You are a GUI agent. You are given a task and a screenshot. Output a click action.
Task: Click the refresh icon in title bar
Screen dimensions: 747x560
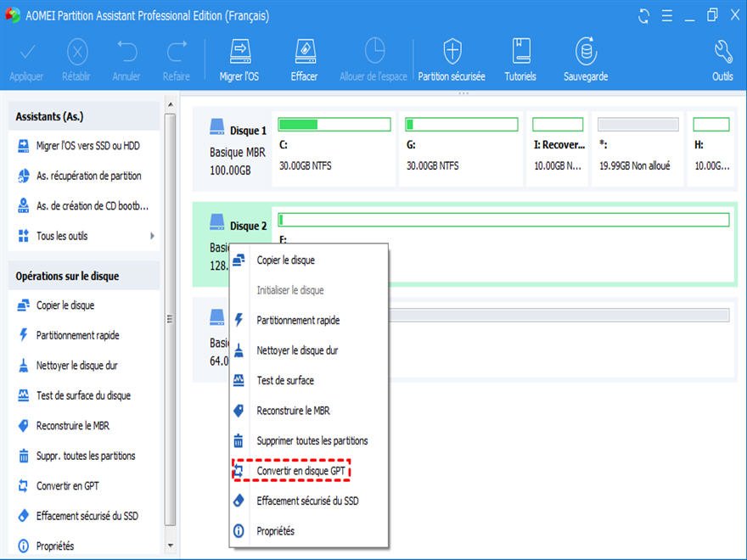(x=643, y=16)
